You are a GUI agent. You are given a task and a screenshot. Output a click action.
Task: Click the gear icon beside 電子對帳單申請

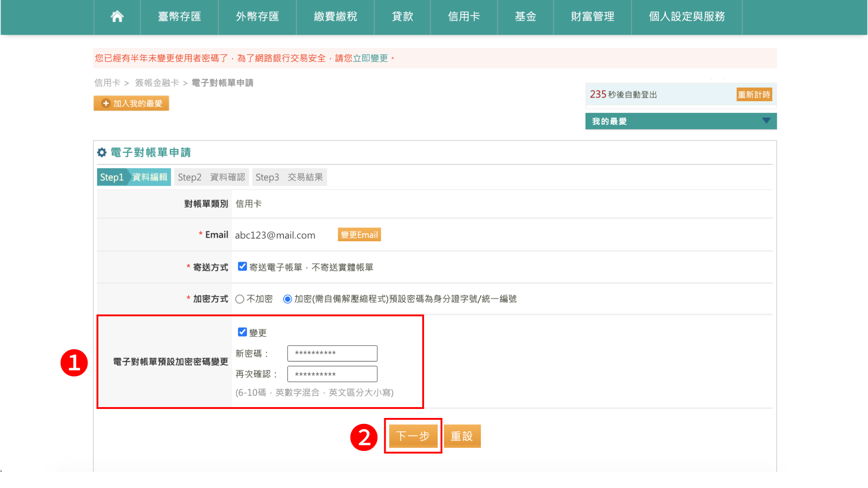pos(102,152)
